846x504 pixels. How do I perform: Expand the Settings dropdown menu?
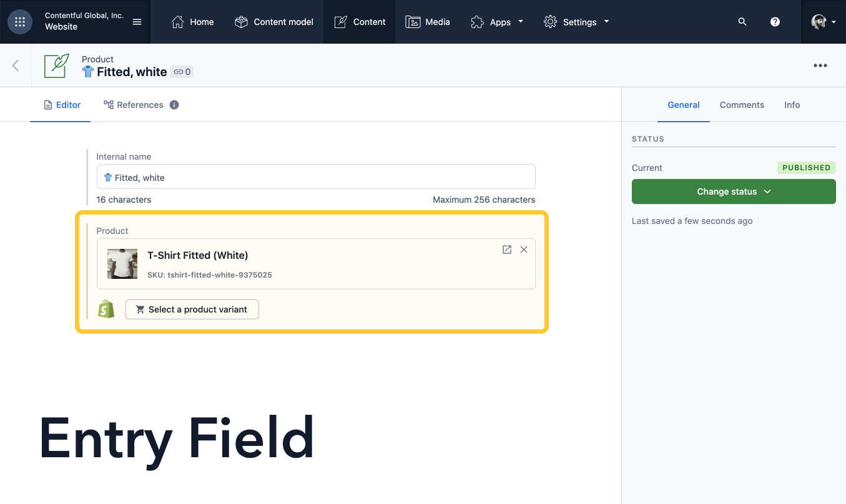tap(576, 22)
